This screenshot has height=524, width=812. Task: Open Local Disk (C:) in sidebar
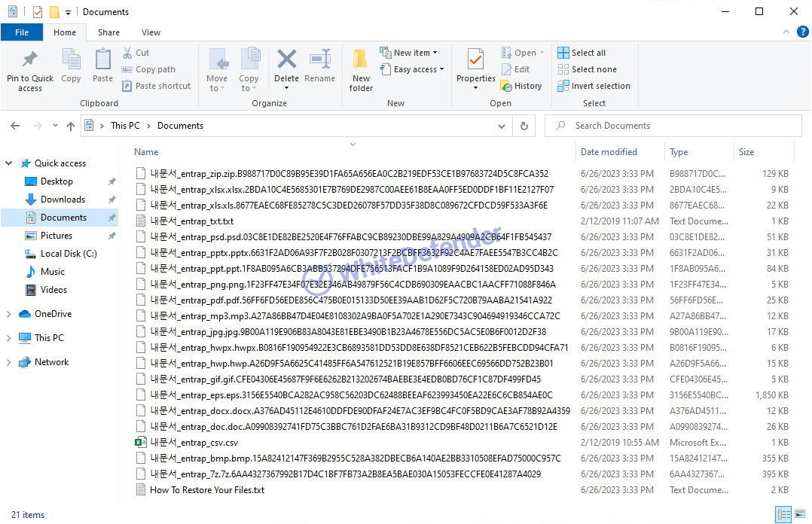pyautogui.click(x=69, y=254)
